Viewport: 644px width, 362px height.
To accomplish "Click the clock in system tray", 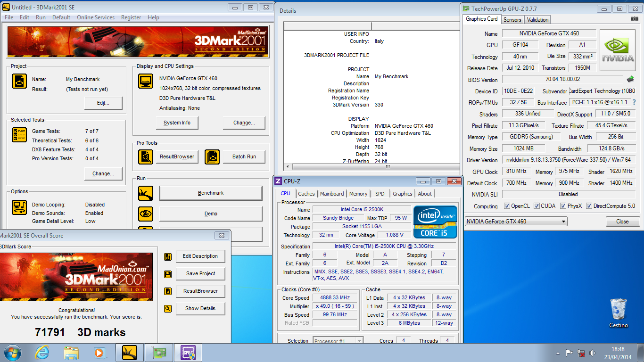I will pyautogui.click(x=618, y=353).
